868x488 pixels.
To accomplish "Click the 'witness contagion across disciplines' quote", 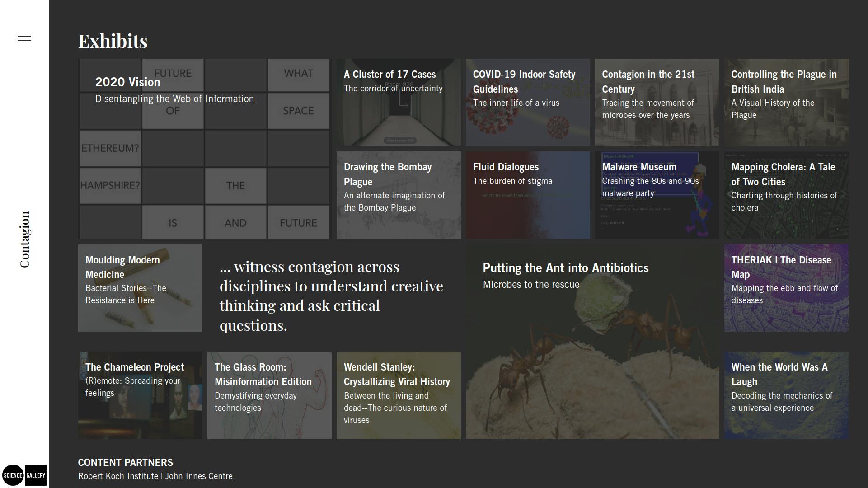I will (332, 296).
